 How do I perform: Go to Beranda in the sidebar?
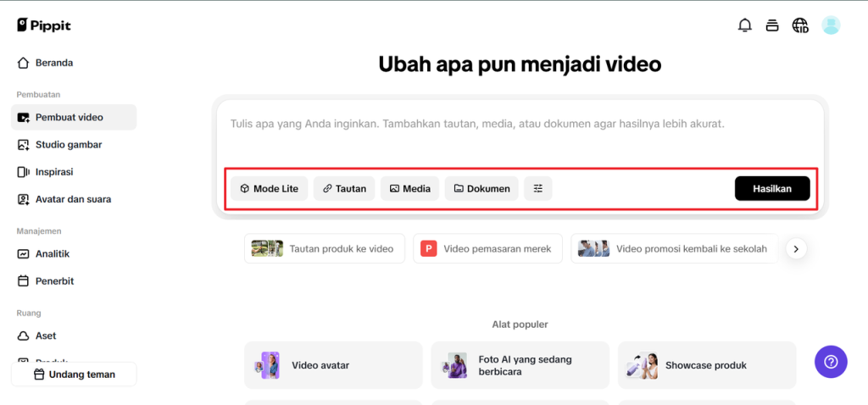click(x=54, y=63)
